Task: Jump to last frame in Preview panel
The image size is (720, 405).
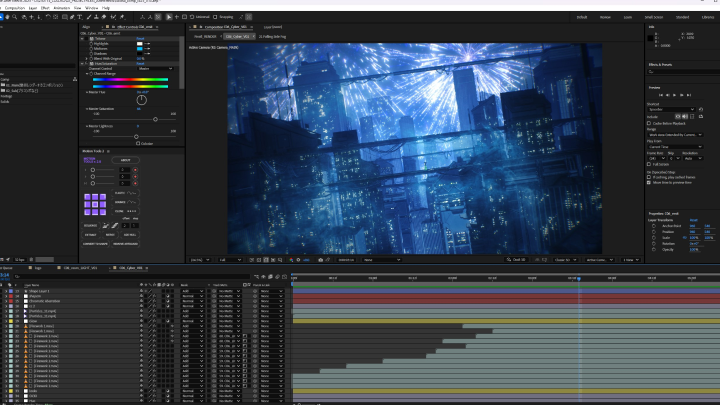Action: [x=689, y=95]
